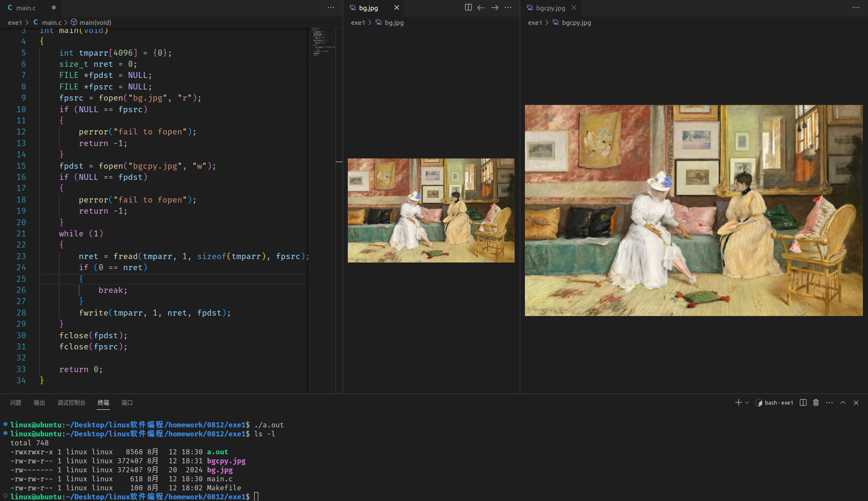This screenshot has width=868, height=501.
Task: Click the image file icon on bg.jpg tab
Action: [353, 7]
